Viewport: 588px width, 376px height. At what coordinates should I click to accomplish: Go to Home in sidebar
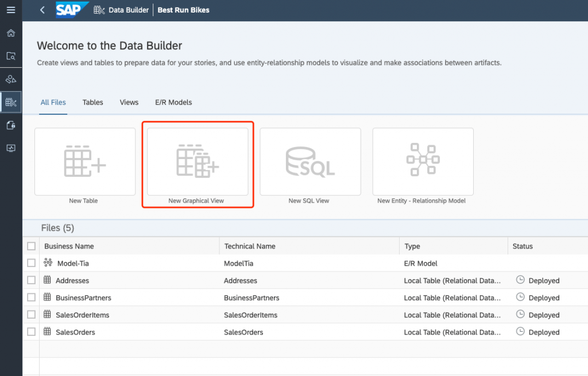(x=11, y=33)
